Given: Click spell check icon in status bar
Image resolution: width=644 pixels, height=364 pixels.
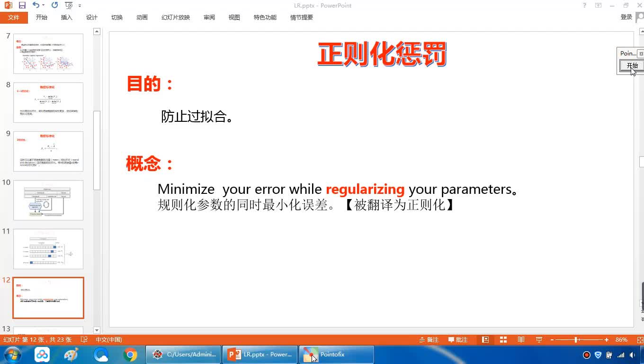Looking at the screenshot, I should coord(84,340).
